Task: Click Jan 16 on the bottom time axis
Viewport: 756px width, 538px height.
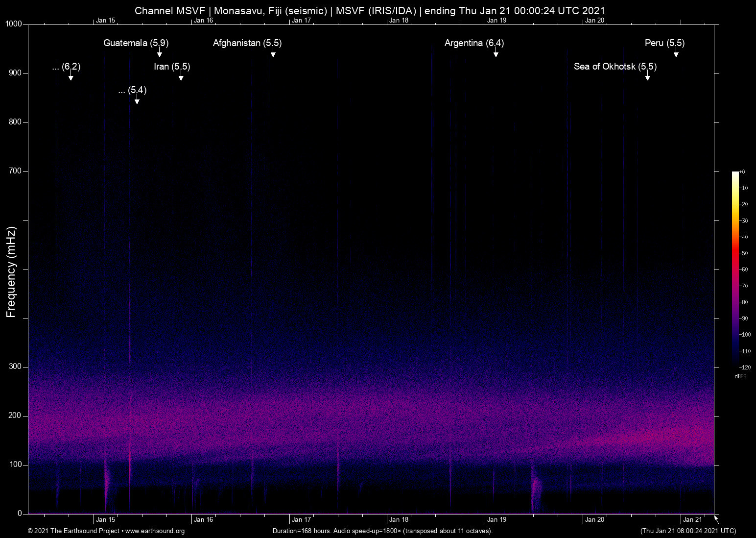Action: click(203, 520)
